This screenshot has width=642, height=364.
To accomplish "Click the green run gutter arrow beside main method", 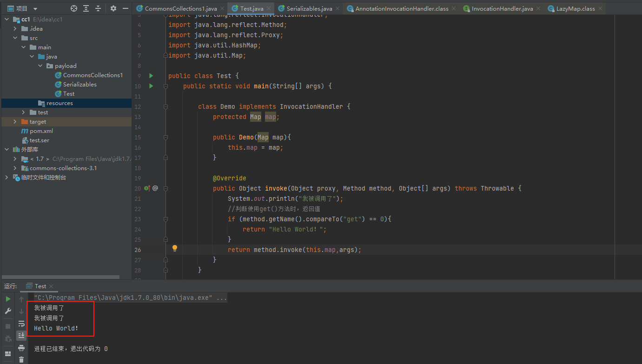I will 151,86.
